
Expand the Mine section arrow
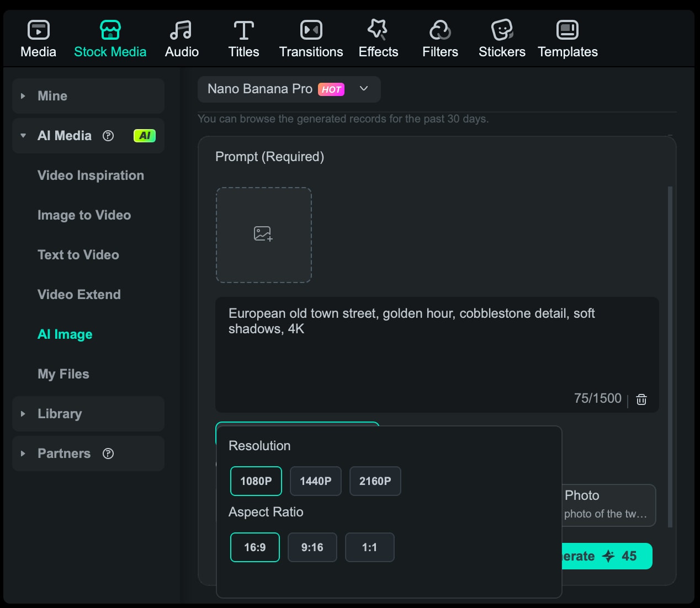pyautogui.click(x=23, y=96)
